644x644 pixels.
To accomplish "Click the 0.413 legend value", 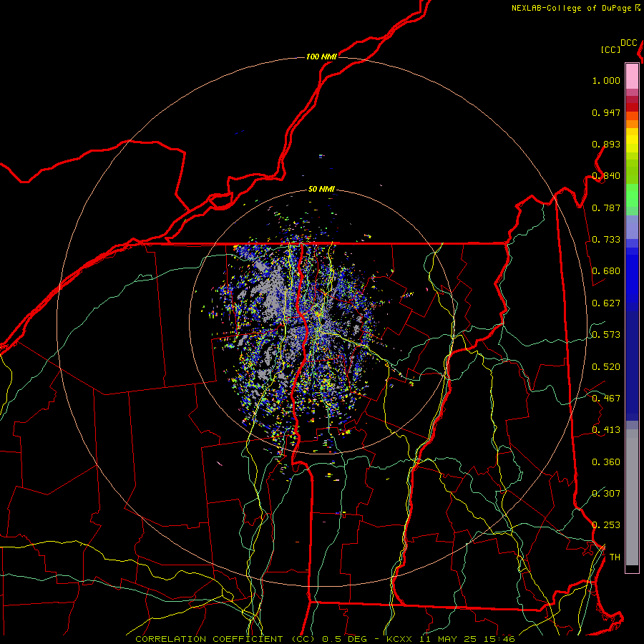I will [x=606, y=430].
